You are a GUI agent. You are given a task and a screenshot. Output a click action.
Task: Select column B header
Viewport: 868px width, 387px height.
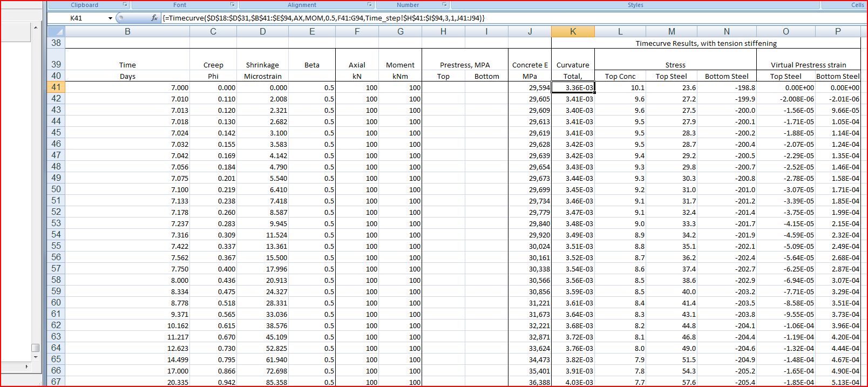click(127, 31)
